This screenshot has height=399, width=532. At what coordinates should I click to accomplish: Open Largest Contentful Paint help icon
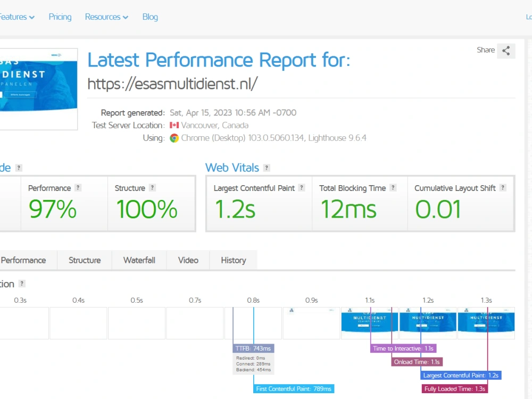[301, 188]
